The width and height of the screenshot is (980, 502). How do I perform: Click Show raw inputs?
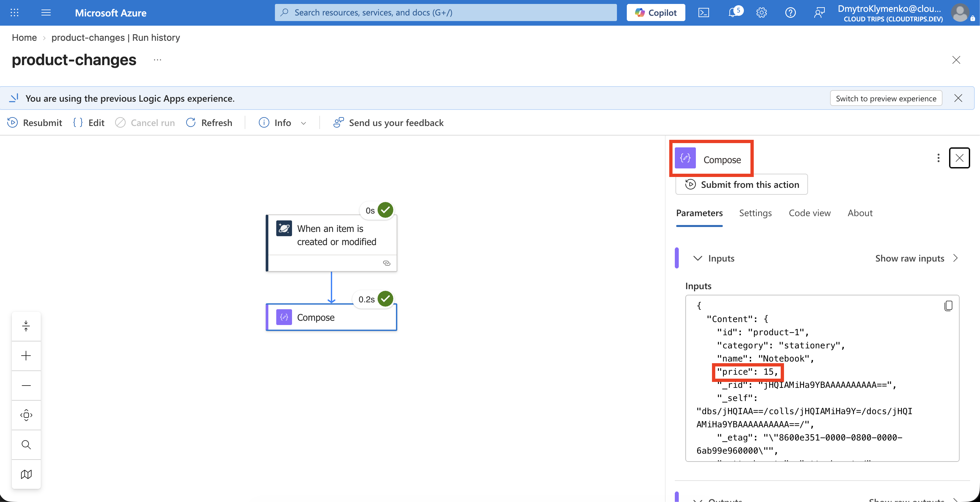(x=910, y=258)
